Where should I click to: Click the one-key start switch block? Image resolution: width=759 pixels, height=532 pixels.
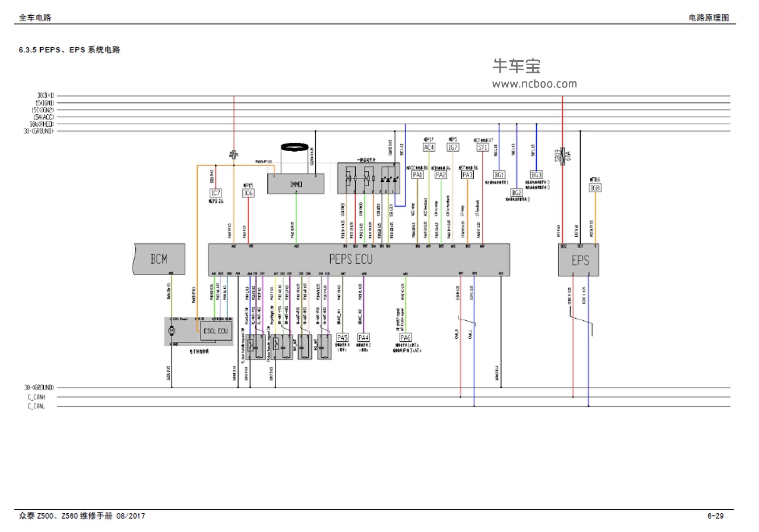tap(369, 178)
